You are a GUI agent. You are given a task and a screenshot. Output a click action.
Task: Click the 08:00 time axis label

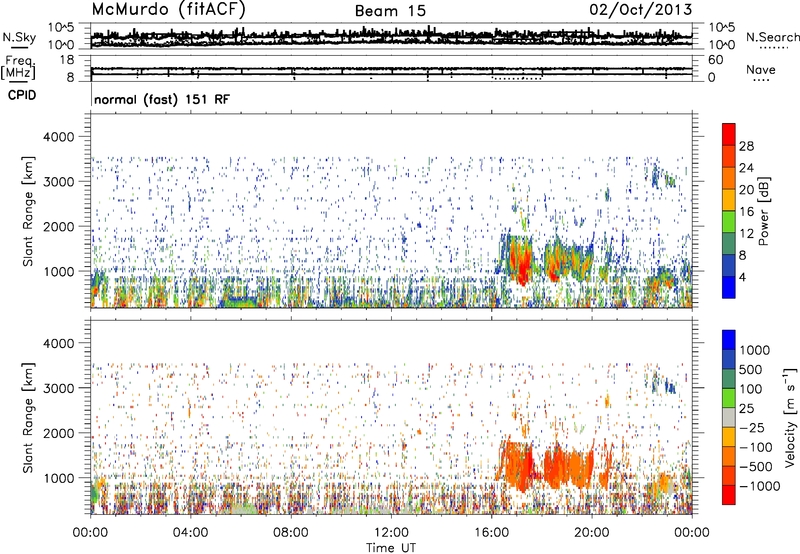[291, 533]
